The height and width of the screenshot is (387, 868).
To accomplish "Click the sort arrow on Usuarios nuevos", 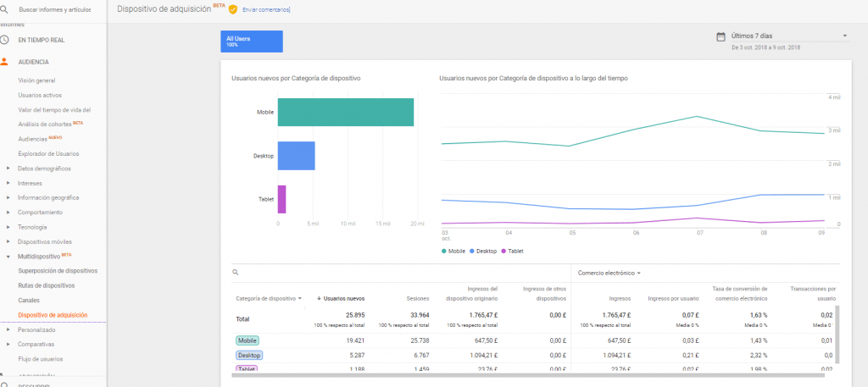I will [320, 299].
